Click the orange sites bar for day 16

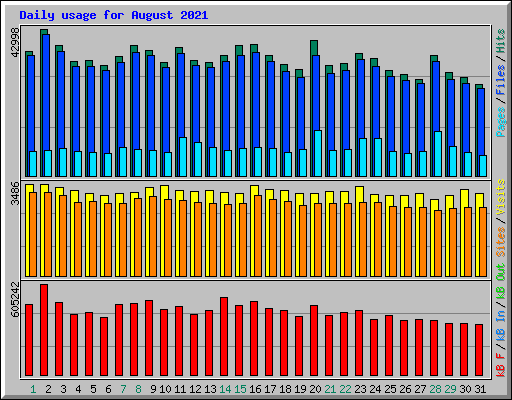(258, 236)
